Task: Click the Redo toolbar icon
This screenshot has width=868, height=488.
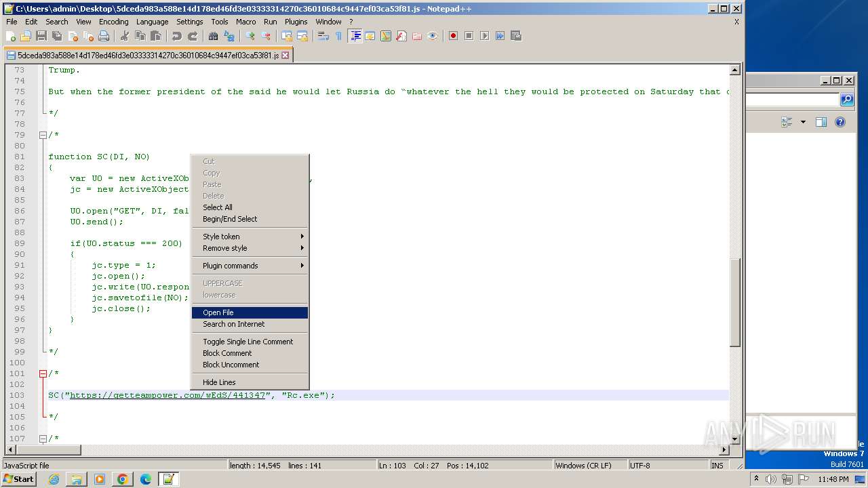Action: click(x=192, y=36)
